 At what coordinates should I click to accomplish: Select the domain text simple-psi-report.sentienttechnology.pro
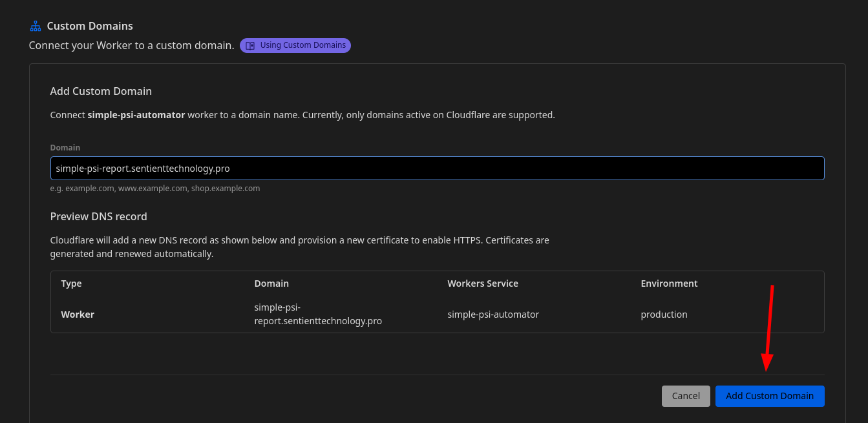(x=143, y=168)
